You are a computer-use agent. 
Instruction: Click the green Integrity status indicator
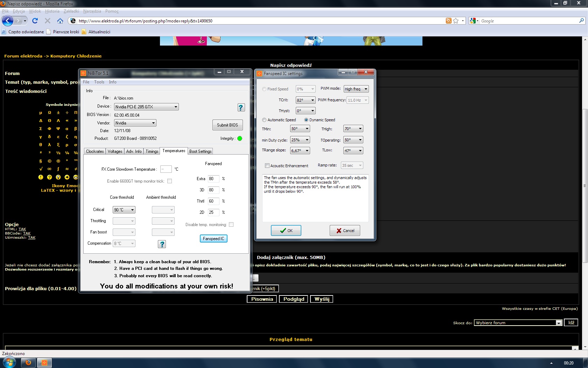tap(240, 138)
